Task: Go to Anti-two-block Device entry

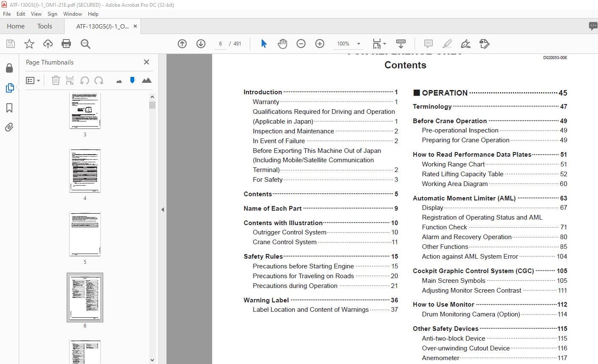Action: click(494, 339)
